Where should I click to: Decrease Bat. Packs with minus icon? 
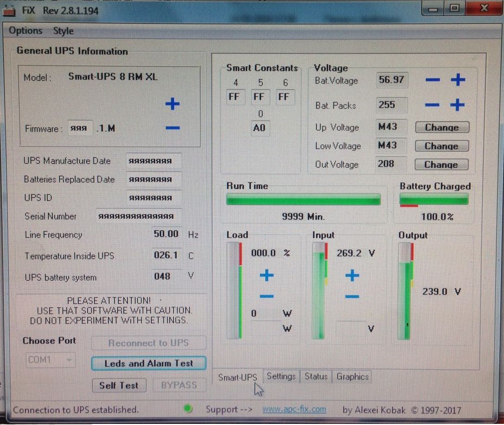pos(433,105)
